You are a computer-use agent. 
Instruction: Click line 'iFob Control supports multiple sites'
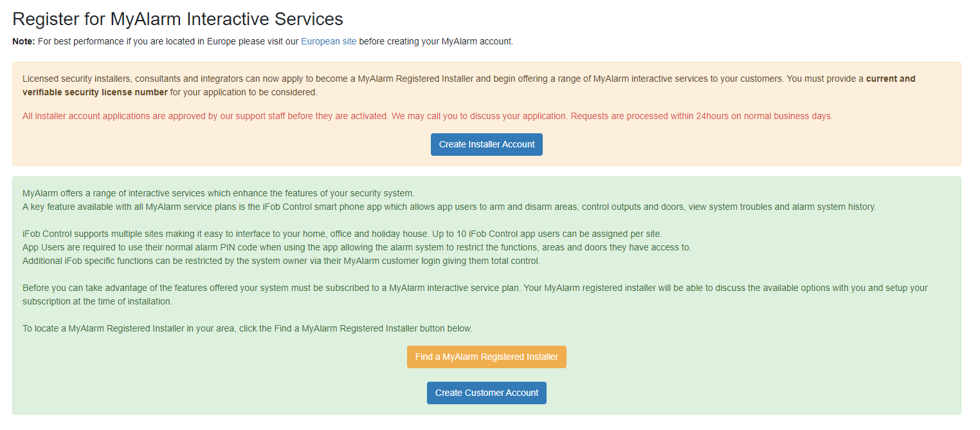coord(342,233)
